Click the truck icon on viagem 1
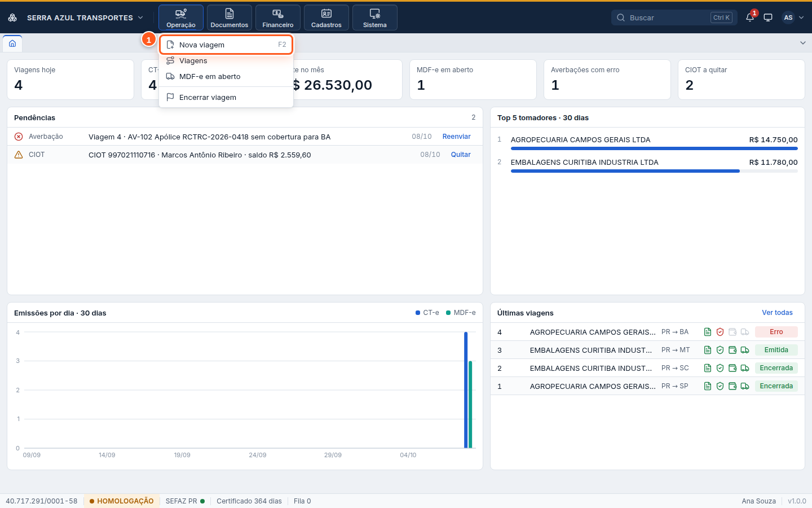The width and height of the screenshot is (812, 508). (x=745, y=386)
